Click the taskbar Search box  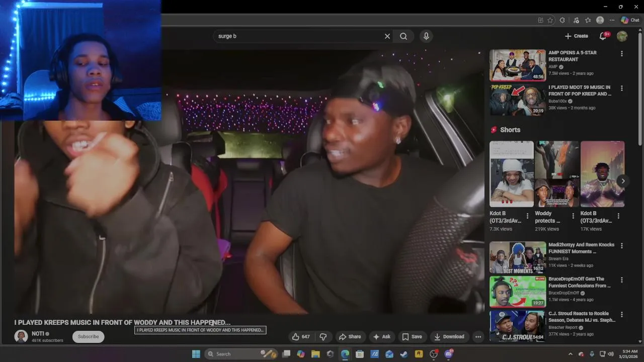coord(241,354)
